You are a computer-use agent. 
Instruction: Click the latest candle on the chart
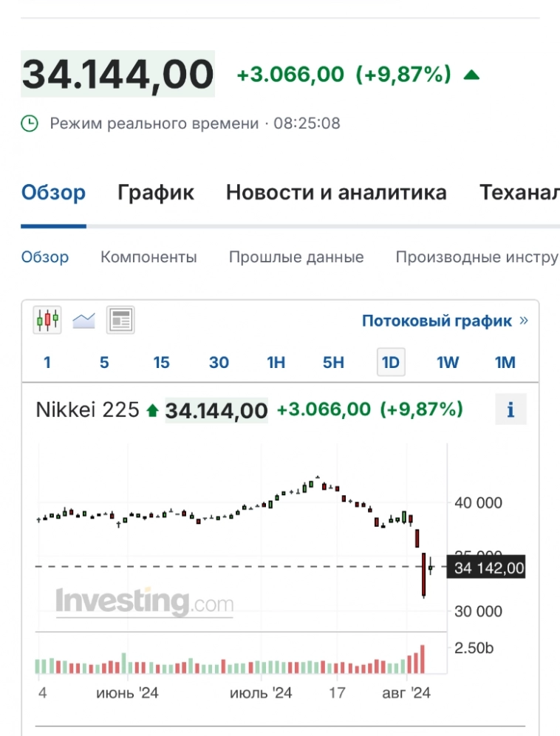pos(431,568)
